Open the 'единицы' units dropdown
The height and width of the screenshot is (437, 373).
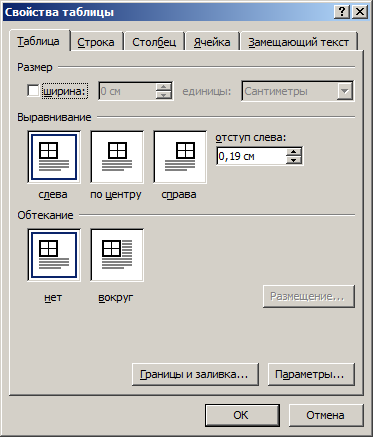[345, 91]
